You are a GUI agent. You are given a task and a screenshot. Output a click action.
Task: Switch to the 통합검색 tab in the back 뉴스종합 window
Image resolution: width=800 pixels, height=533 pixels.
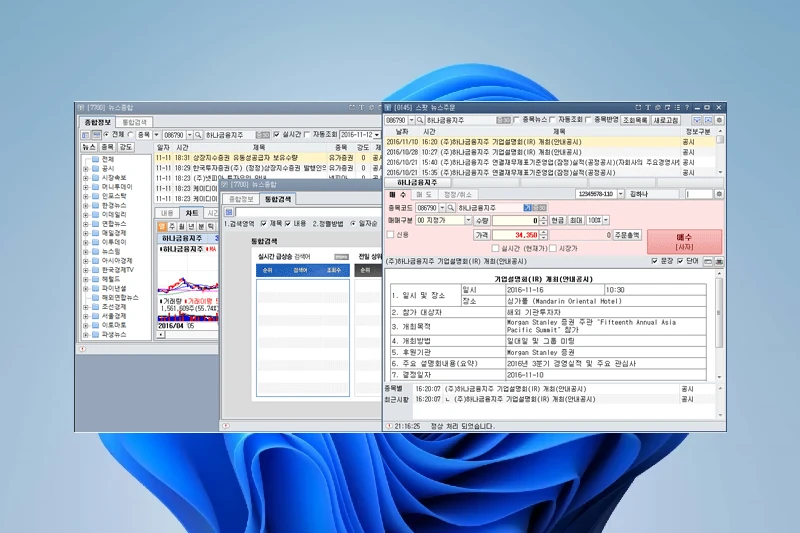(133, 121)
